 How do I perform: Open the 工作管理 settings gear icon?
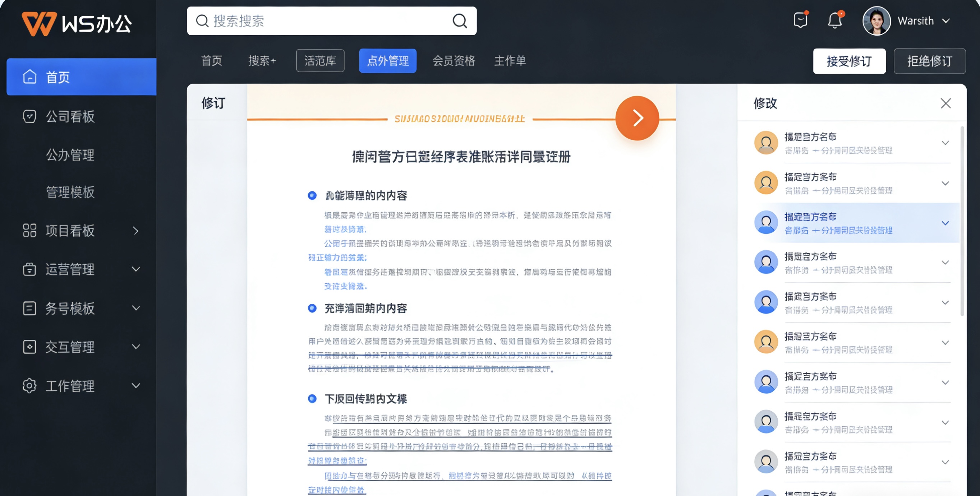click(x=30, y=386)
